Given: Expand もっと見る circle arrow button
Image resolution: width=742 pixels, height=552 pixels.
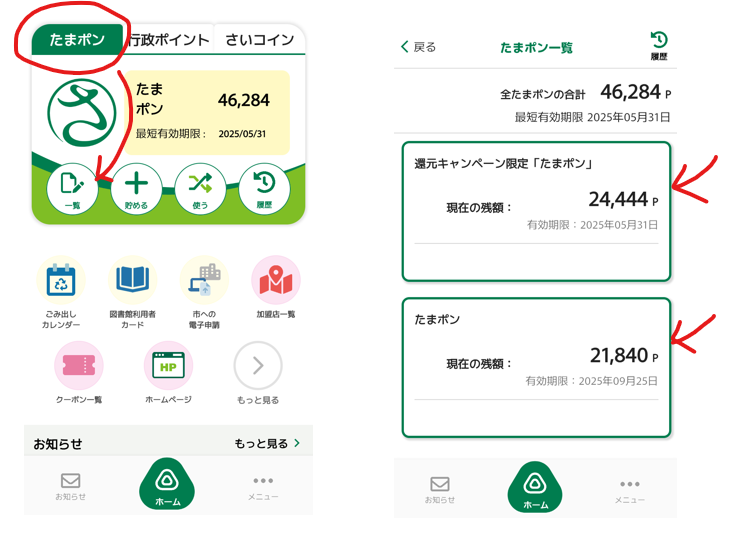Looking at the screenshot, I should tap(258, 367).
